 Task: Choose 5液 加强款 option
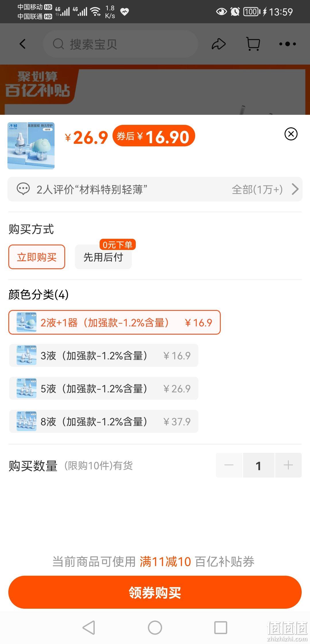tap(104, 388)
